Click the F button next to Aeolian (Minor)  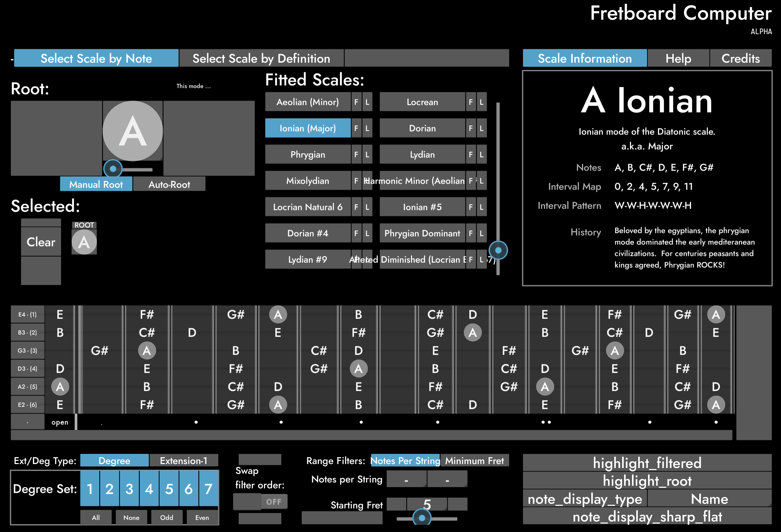[x=356, y=102]
